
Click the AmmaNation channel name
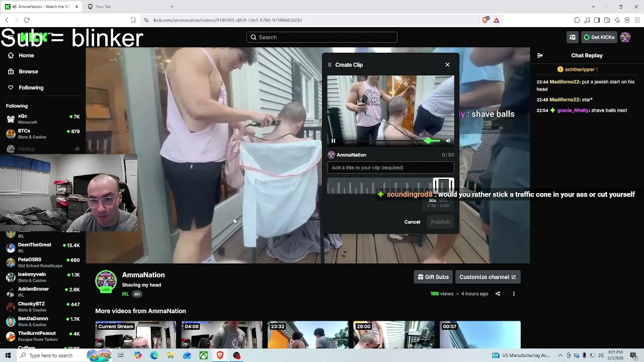click(x=143, y=275)
